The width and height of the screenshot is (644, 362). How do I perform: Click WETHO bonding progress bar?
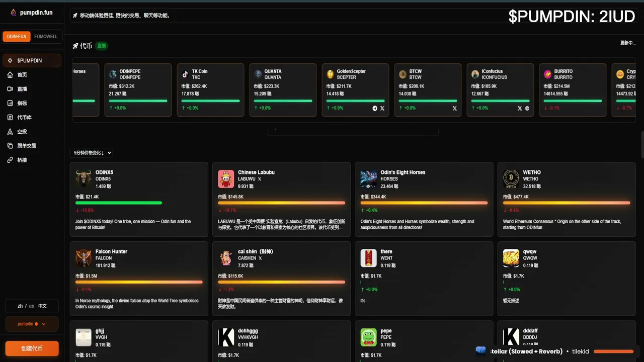tap(567, 203)
